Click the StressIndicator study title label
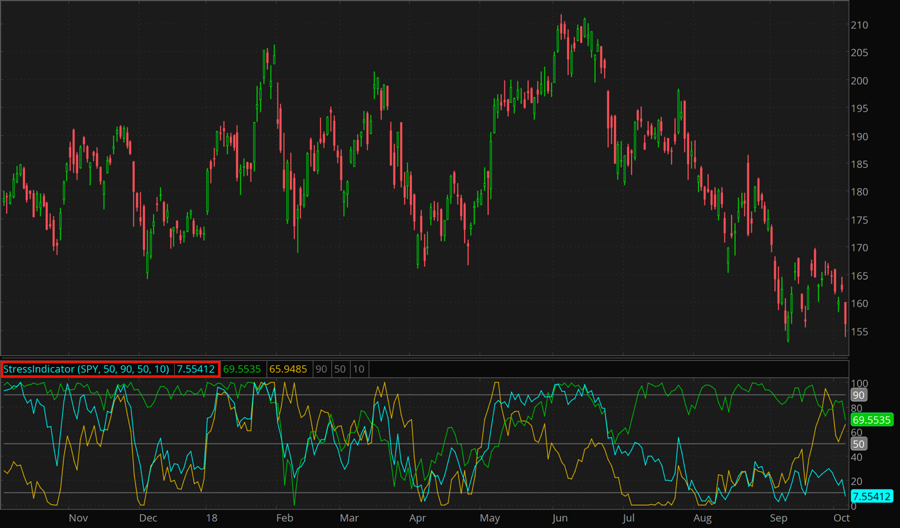This screenshot has width=900, height=528. click(87, 369)
